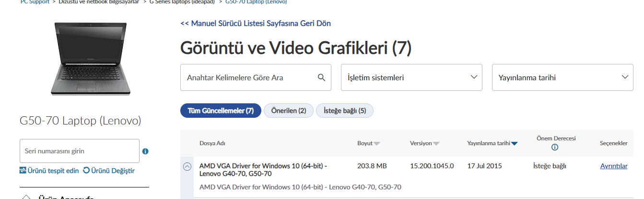Screen dimensions: 644x199
Task: Sort by Boyut column arrow
Action: (x=377, y=144)
